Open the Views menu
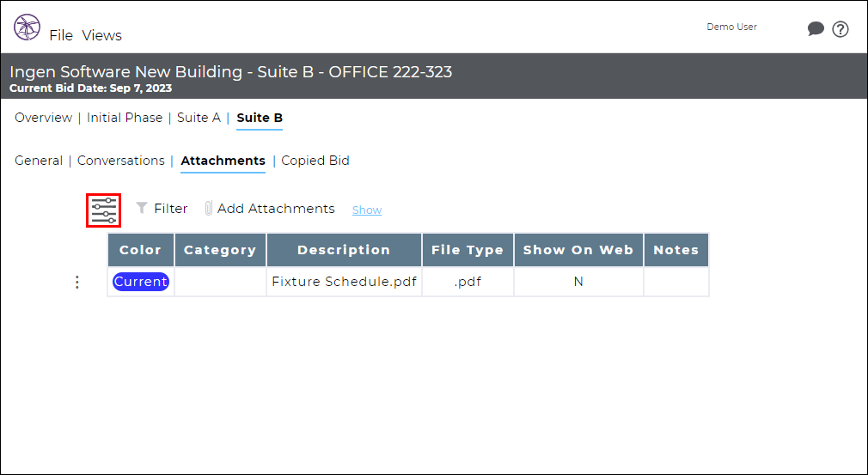The image size is (868, 475). coord(102,35)
